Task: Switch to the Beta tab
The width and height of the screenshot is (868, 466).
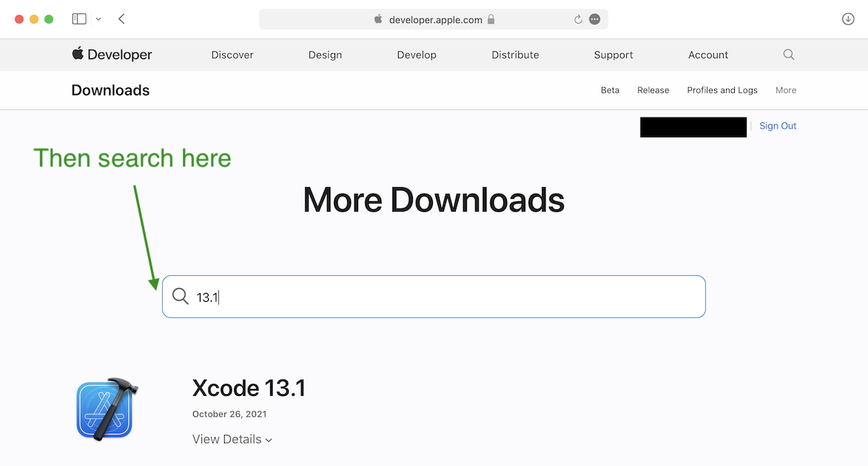Action: pos(610,90)
